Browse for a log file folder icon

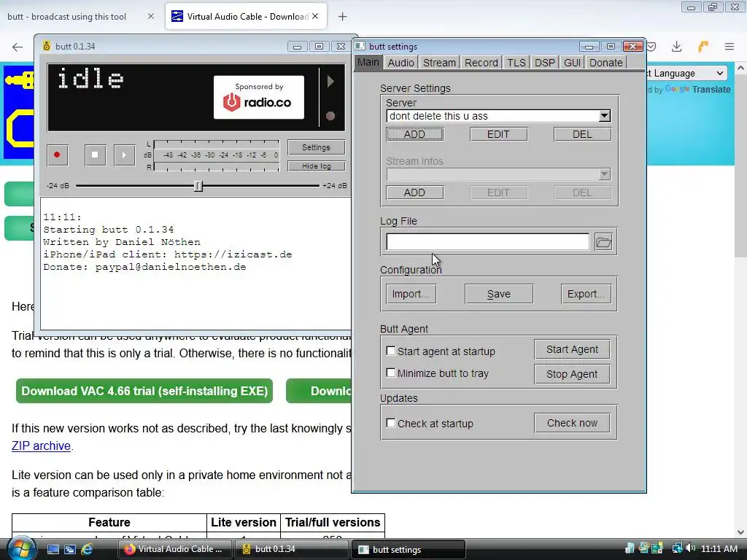[x=603, y=242]
